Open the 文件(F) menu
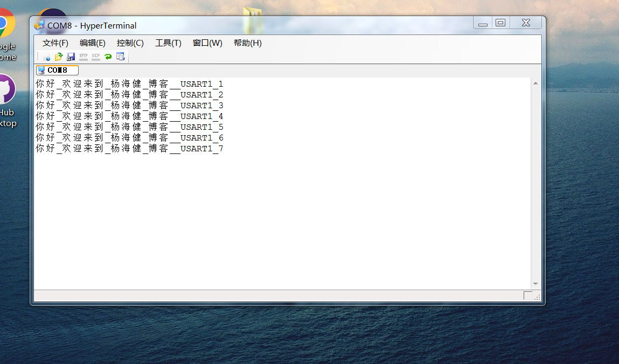 coord(55,43)
